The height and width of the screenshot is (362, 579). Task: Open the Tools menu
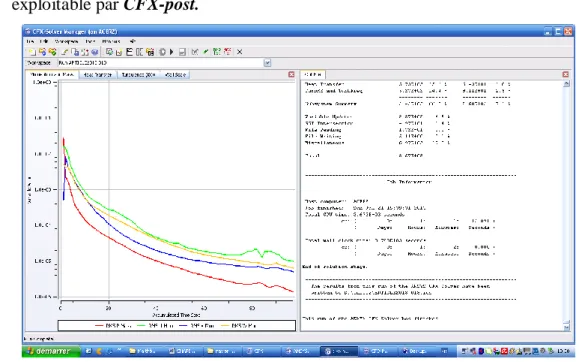pos(90,41)
